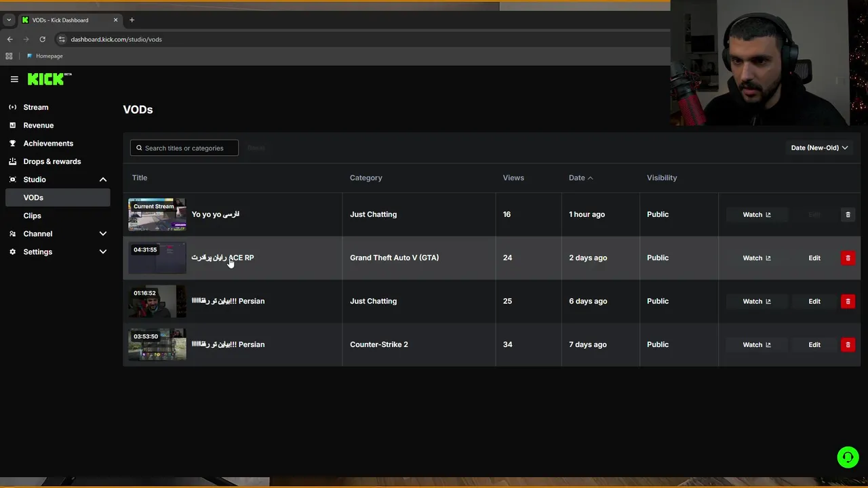Delete the Yo yo yo current stream VOD
The width and height of the screenshot is (868, 488).
point(848,214)
